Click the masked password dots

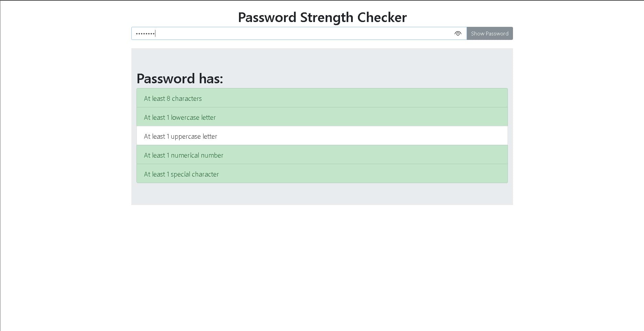coord(145,34)
